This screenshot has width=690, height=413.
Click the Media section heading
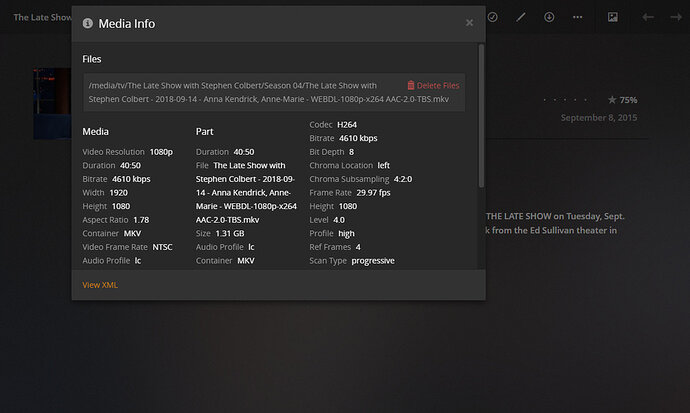95,132
